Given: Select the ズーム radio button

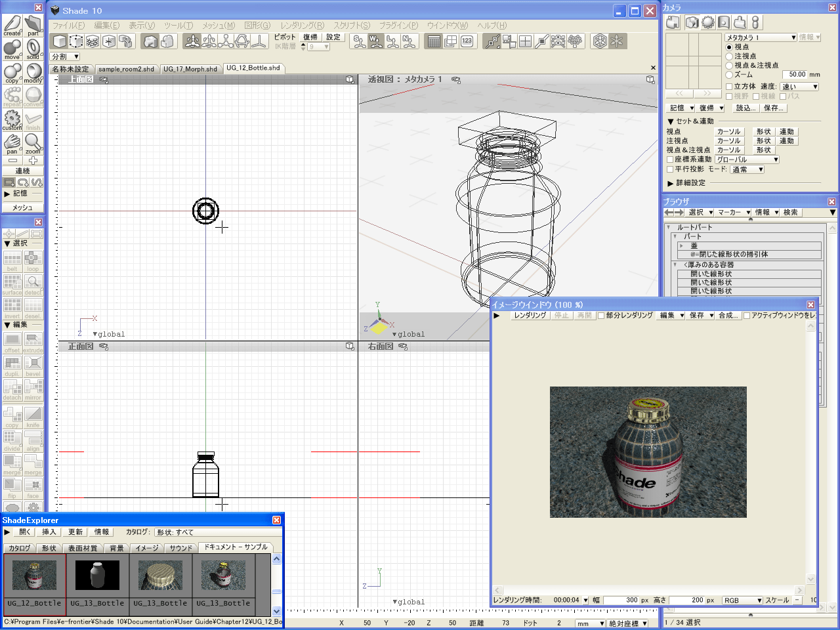Looking at the screenshot, I should (x=729, y=75).
